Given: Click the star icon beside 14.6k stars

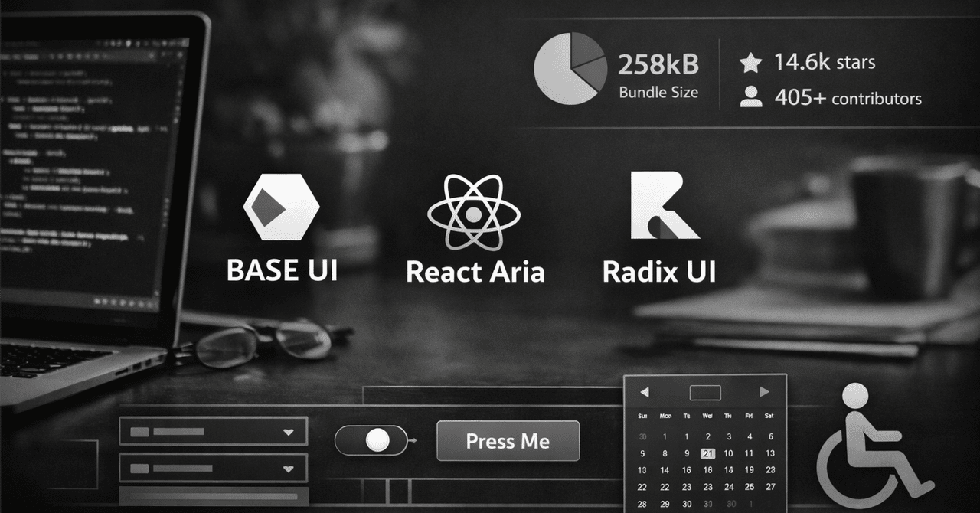Looking at the screenshot, I should tap(751, 63).
